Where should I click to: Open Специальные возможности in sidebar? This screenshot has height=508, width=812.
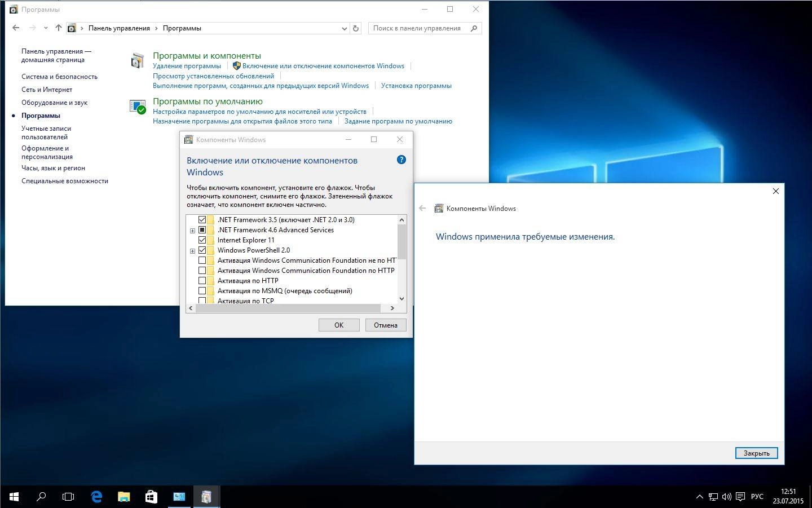tap(65, 181)
